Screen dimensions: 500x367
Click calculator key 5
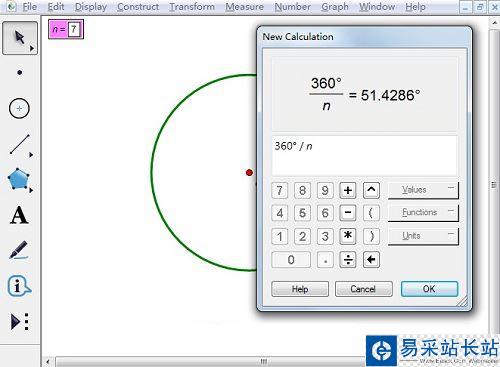click(x=302, y=213)
